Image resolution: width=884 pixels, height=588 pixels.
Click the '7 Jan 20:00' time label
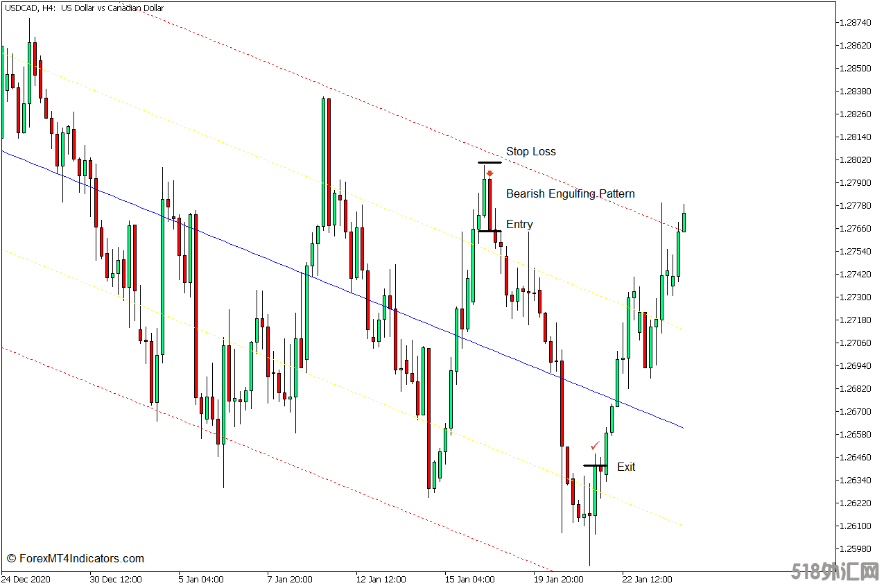point(289,578)
